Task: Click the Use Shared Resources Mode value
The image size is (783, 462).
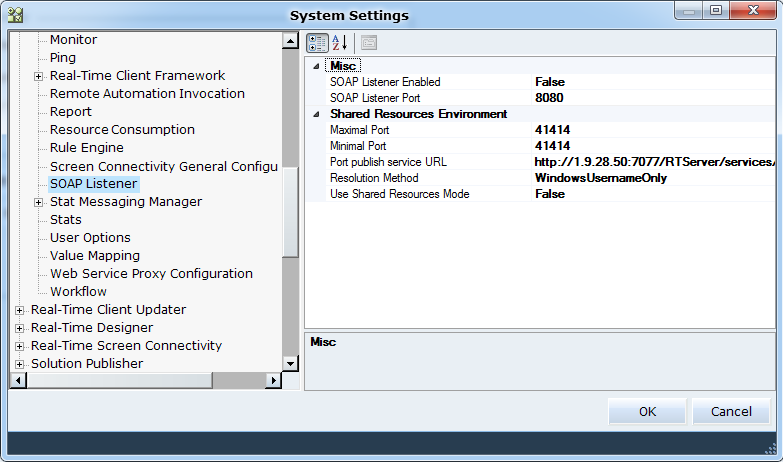Action: point(550,194)
